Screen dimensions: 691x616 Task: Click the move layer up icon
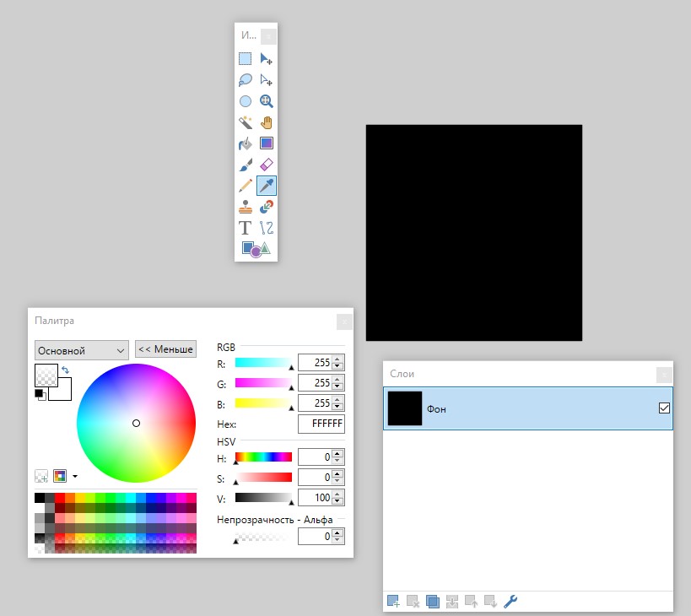coord(471,601)
